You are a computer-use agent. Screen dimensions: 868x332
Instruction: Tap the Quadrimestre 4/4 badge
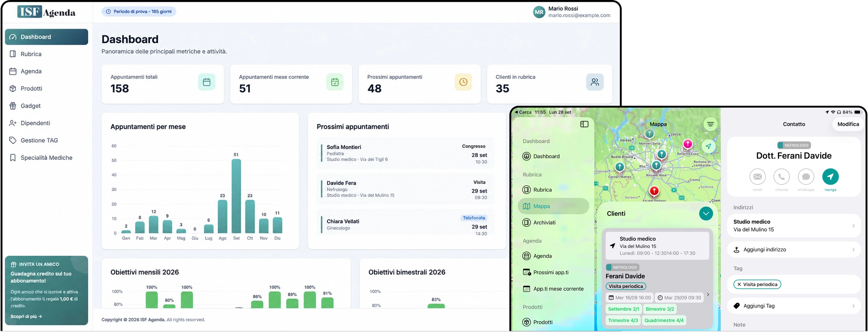(664, 320)
